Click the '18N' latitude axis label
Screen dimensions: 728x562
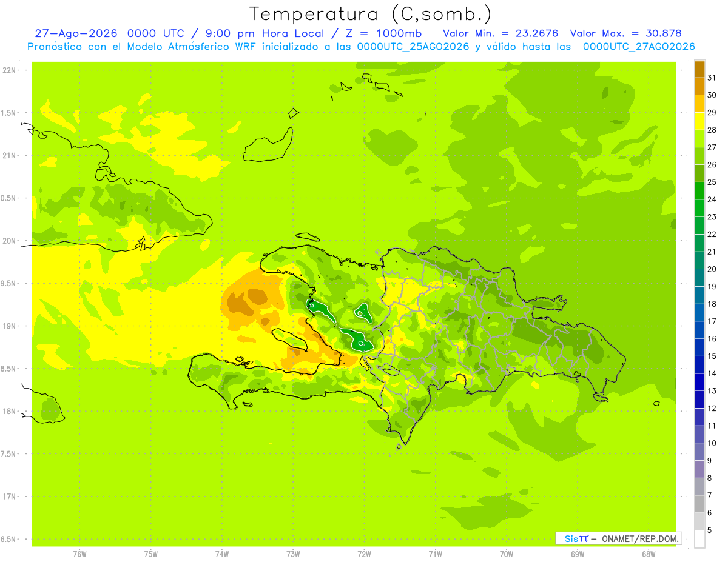click(10, 412)
